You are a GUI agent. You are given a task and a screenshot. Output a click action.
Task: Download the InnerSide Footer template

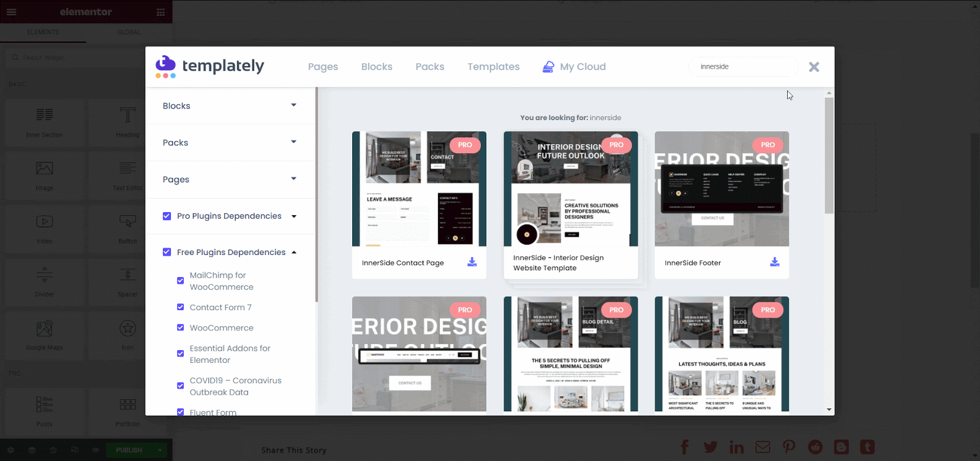[774, 262]
